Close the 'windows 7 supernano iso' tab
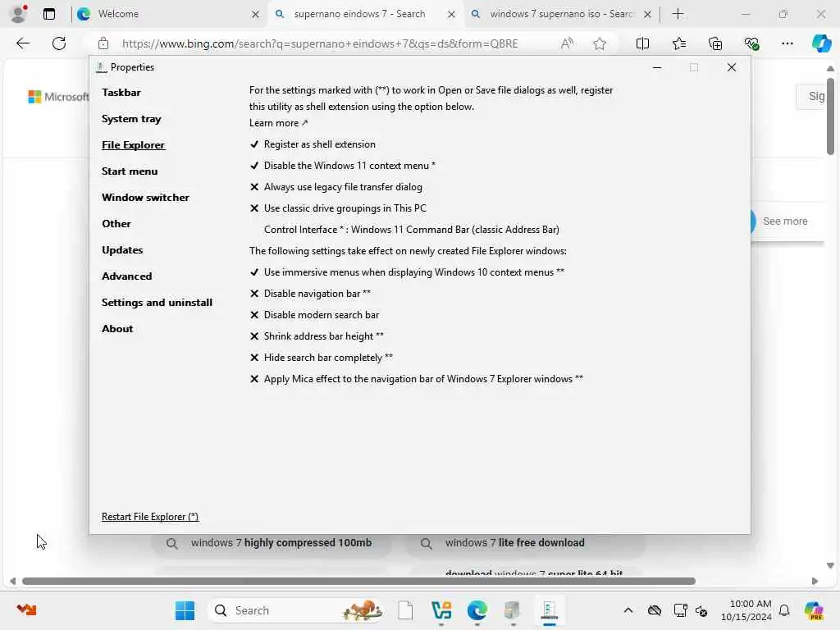 coord(648,15)
